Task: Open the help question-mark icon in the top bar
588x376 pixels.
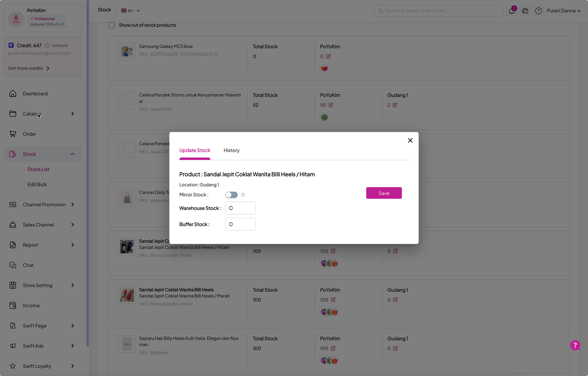Action: tap(538, 11)
